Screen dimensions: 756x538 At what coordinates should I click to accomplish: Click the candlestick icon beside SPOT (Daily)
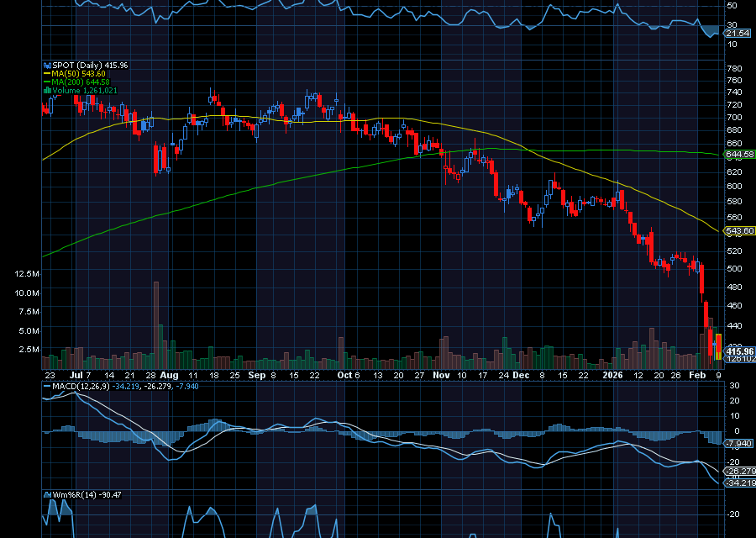47,65
